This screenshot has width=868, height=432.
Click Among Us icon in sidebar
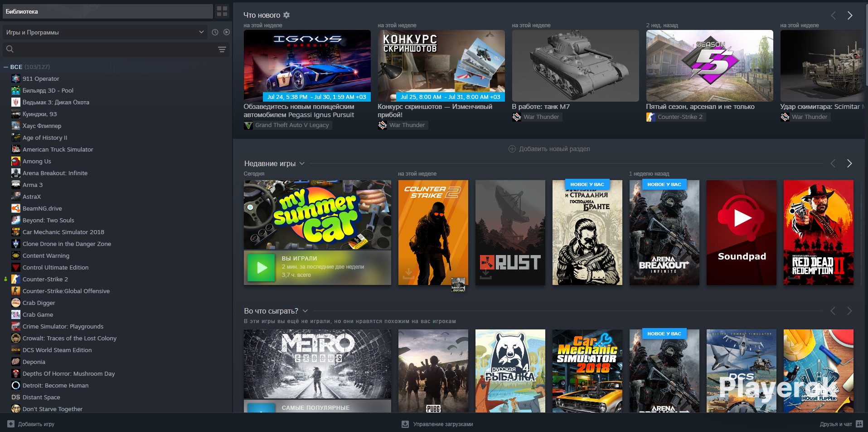point(16,161)
